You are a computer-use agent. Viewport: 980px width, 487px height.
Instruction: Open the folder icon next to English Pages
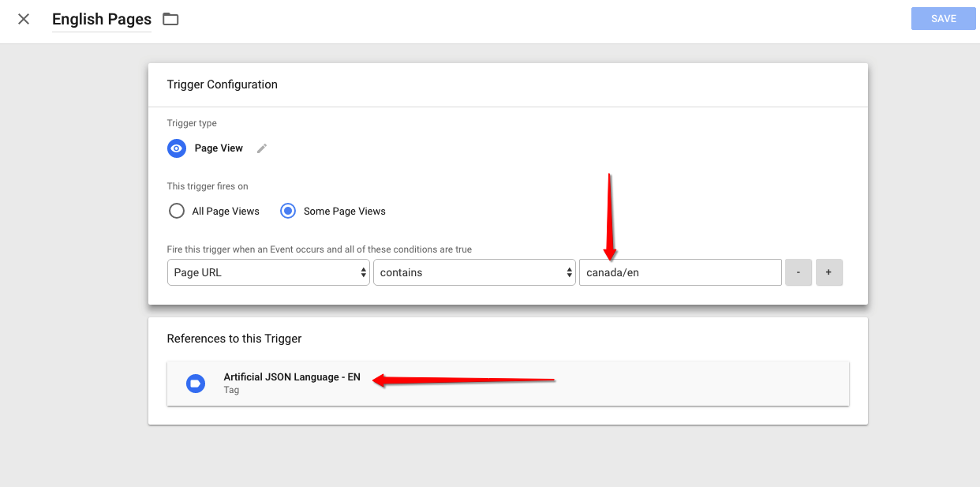click(170, 19)
